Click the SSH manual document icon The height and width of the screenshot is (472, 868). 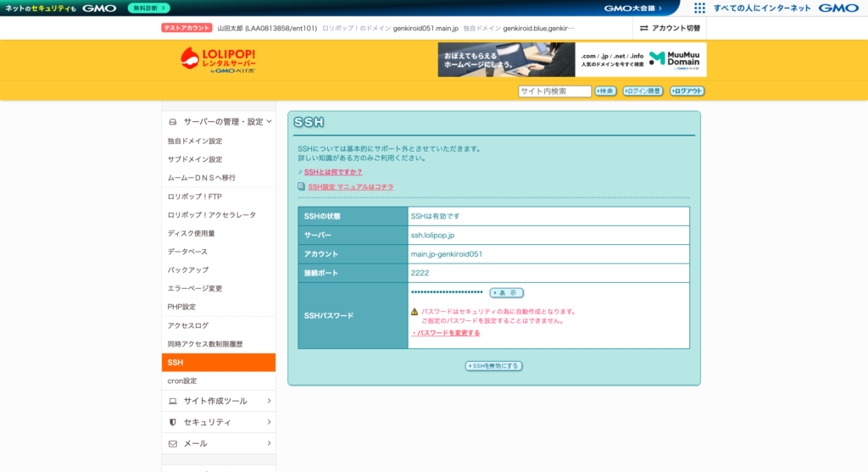point(302,186)
